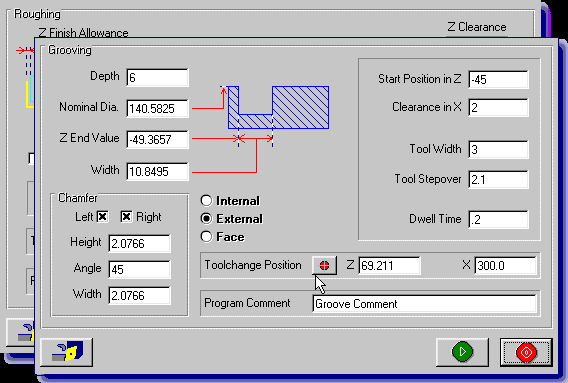Click the red stop/cancel button

[x=526, y=352]
